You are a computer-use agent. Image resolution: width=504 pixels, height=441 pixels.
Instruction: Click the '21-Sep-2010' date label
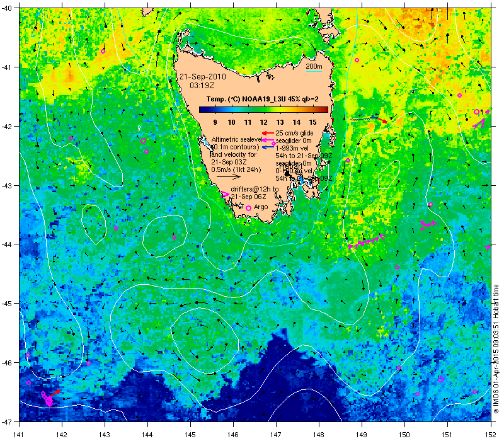(202, 77)
